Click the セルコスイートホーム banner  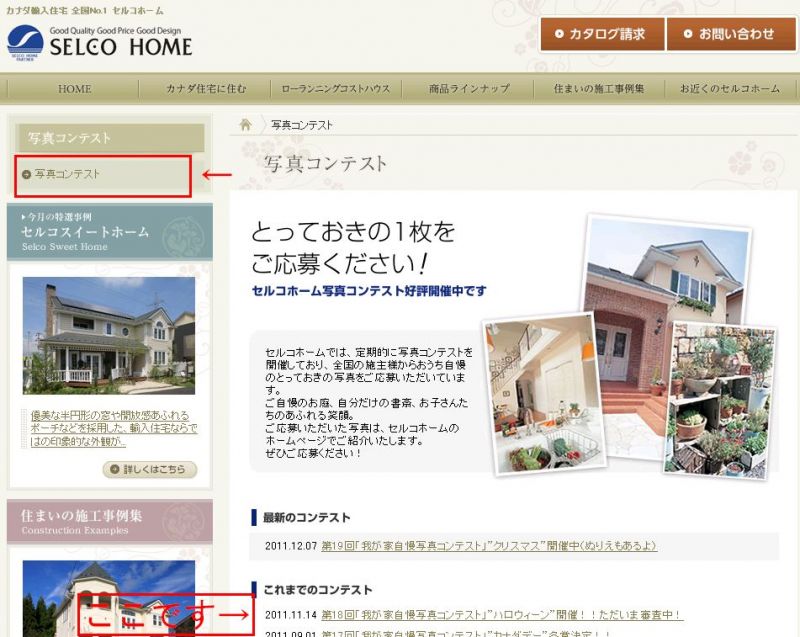[x=110, y=232]
